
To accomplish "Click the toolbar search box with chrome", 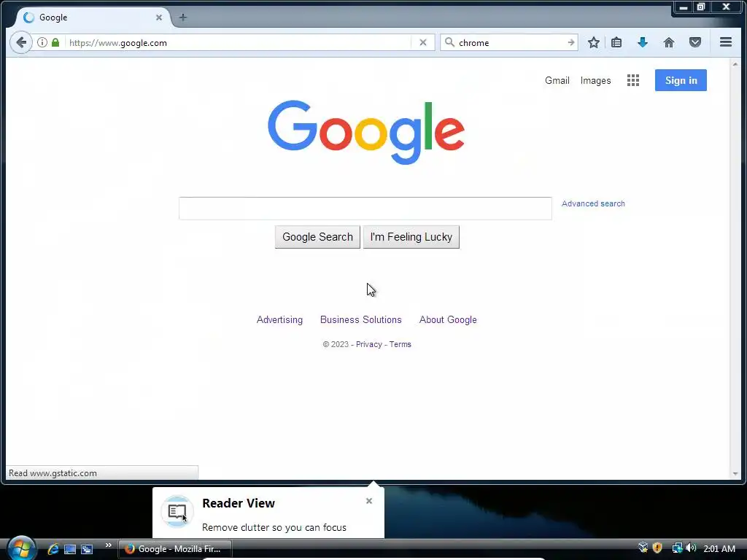I will pos(510,42).
